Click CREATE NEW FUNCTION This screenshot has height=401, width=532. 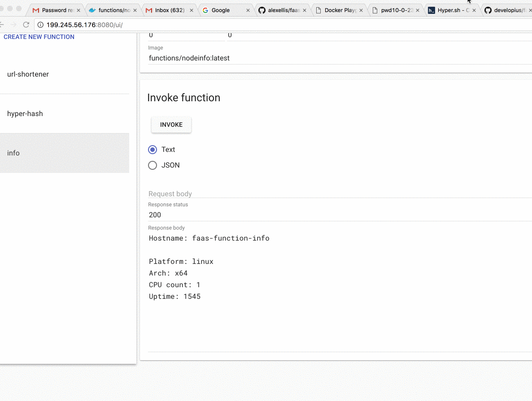pos(39,37)
